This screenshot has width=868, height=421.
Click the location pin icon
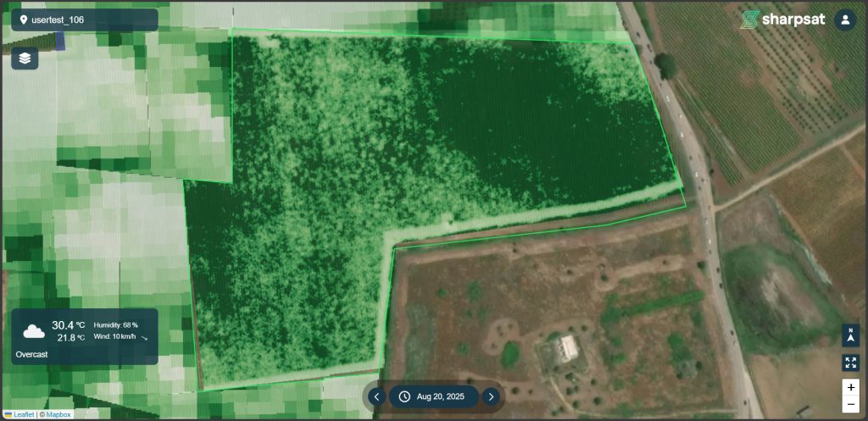pyautogui.click(x=24, y=19)
